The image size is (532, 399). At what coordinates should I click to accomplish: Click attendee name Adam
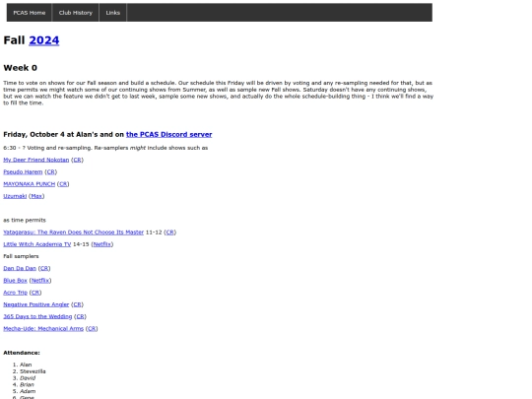28,391
